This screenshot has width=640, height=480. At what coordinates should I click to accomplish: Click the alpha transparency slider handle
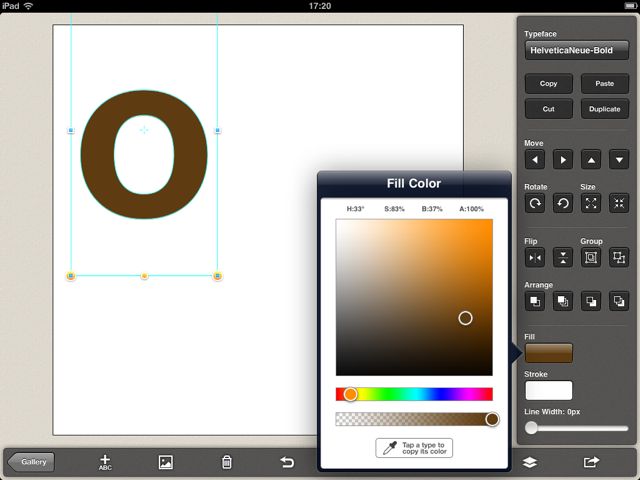coord(492,419)
